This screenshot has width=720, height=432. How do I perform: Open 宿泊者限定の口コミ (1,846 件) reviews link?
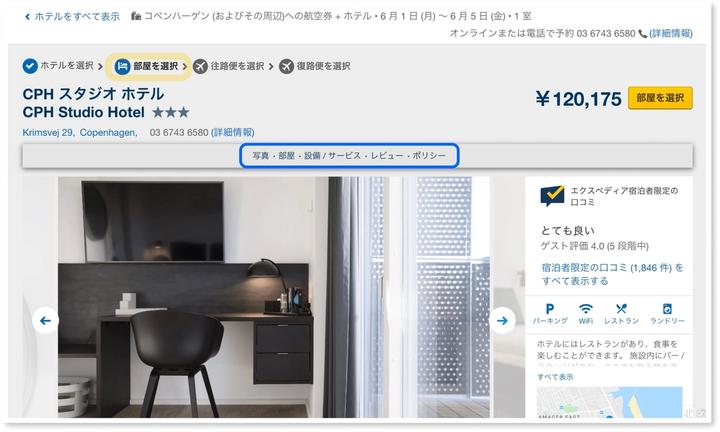[x=612, y=274]
